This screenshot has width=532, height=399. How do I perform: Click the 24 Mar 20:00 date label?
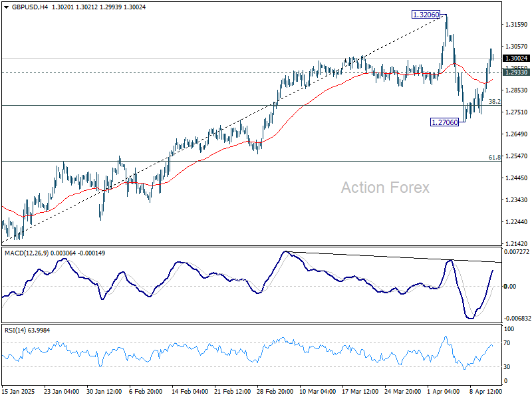tap(403, 392)
